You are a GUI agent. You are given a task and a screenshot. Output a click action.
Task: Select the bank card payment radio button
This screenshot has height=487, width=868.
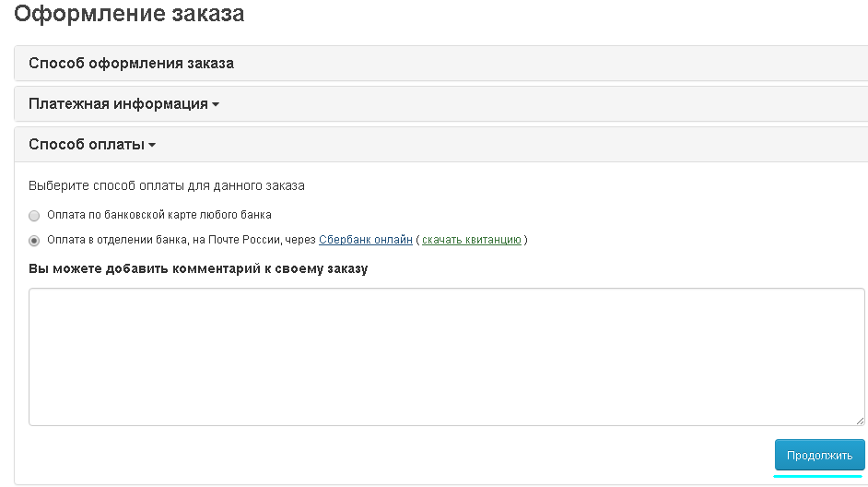[x=35, y=216]
